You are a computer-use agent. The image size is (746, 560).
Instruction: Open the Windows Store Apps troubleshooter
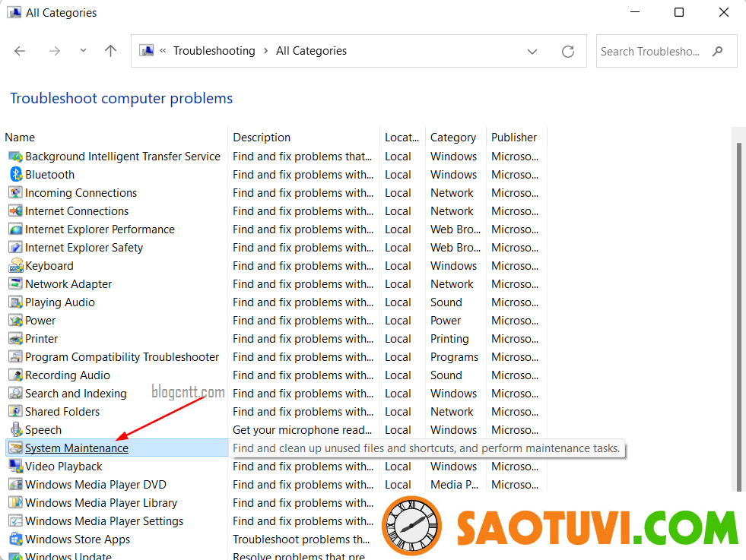coord(78,539)
